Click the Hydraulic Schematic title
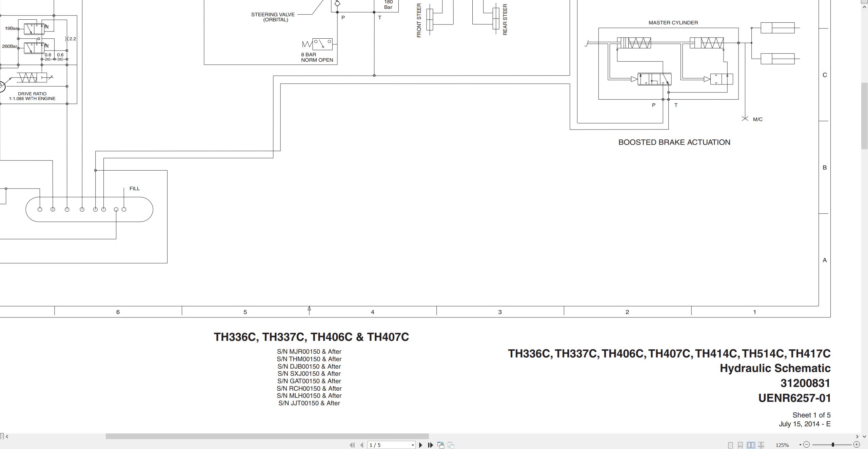Screen dimensions: 868x449 [775, 368]
